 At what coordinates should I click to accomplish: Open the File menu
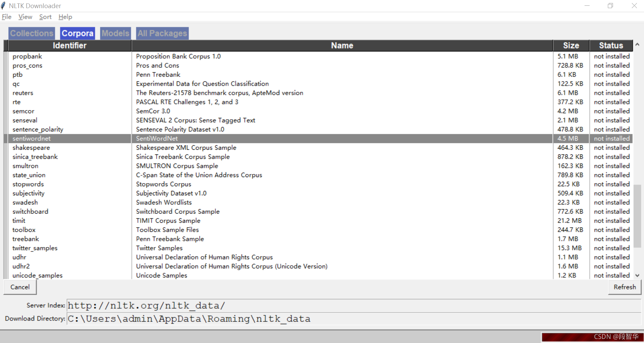(x=6, y=17)
